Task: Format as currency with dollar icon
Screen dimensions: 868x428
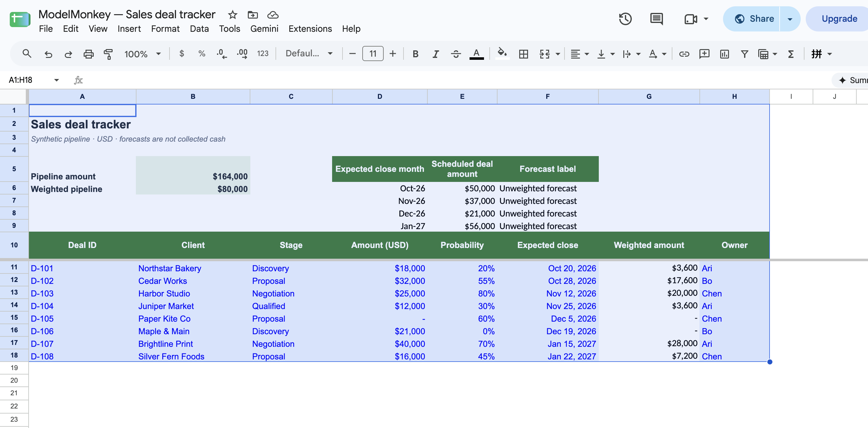Action: click(x=182, y=53)
